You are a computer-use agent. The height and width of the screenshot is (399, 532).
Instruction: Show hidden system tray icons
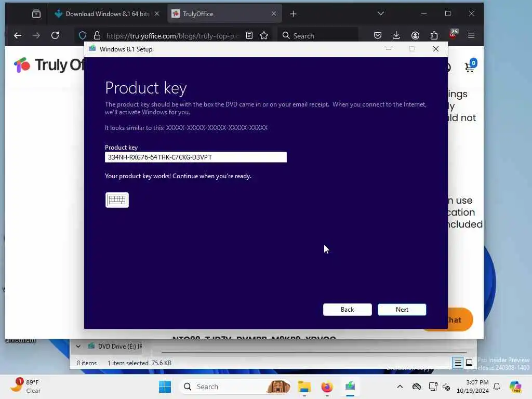point(400,387)
